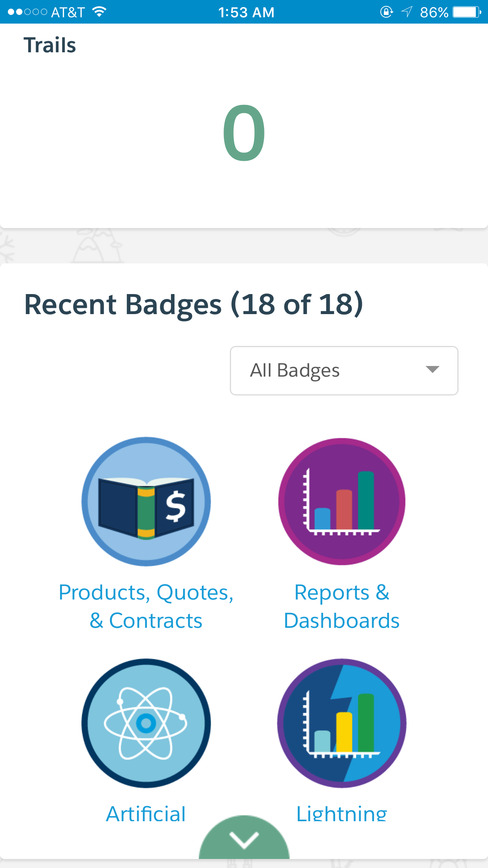Select the atom Artificial Intelligence badge icon
Screen dimensions: 488x868
(x=146, y=723)
